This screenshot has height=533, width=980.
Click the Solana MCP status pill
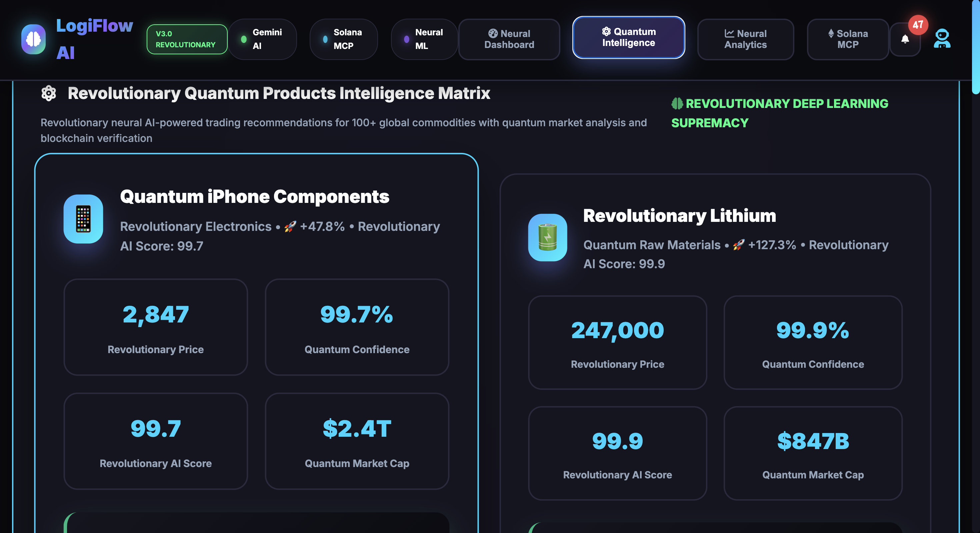(343, 39)
